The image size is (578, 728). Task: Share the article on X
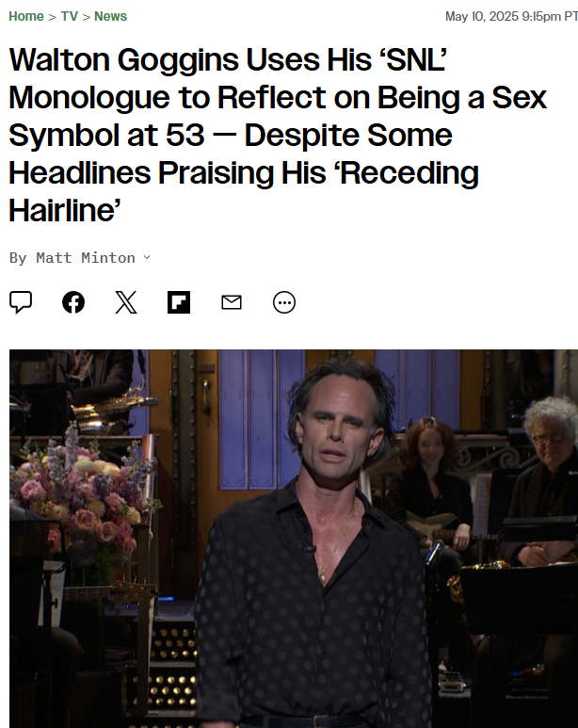(x=126, y=302)
